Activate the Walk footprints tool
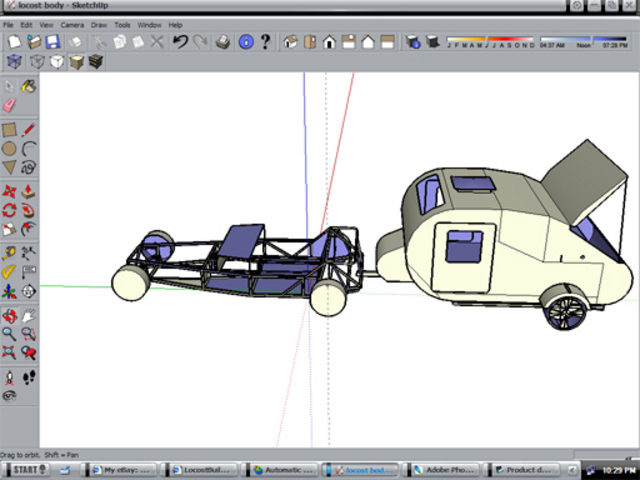Viewport: 640px width, 480px height. pos(28,378)
